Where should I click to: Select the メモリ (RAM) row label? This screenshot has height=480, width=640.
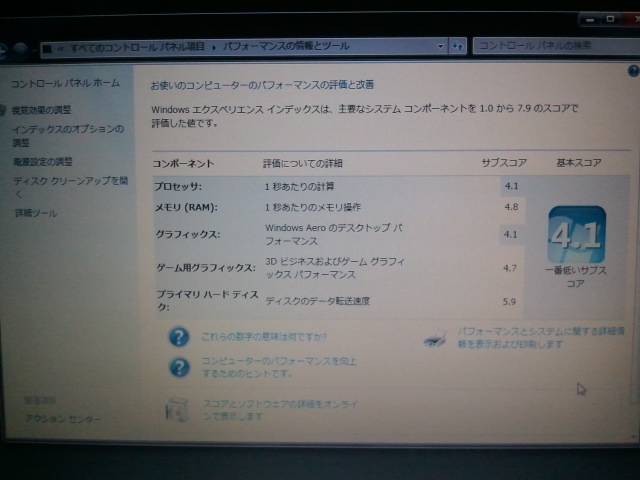[186, 207]
